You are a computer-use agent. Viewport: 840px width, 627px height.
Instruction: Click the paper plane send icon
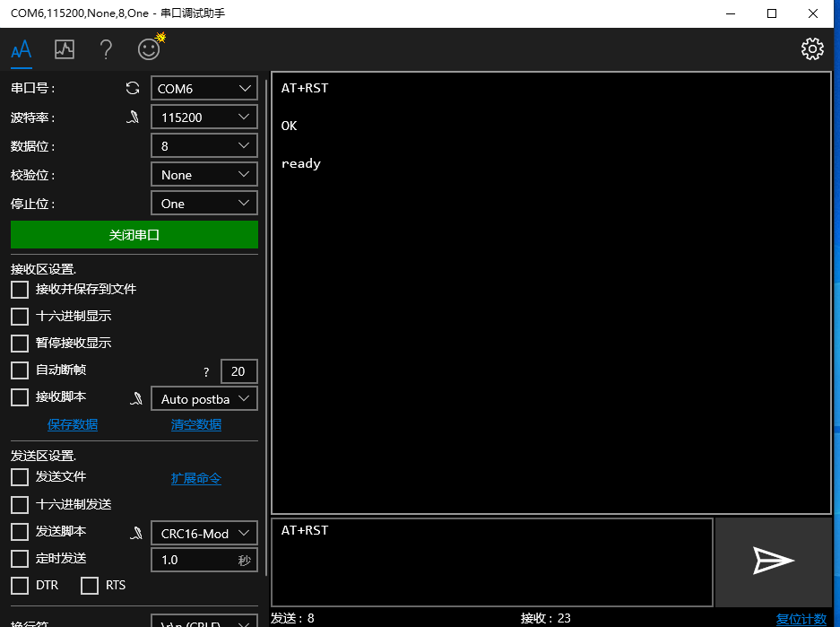point(772,561)
